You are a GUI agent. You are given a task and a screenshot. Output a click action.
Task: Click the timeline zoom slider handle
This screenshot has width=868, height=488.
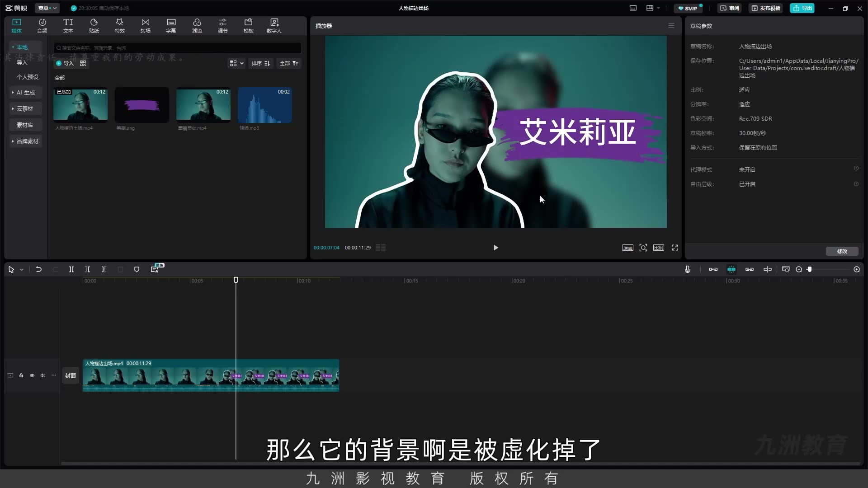point(809,269)
